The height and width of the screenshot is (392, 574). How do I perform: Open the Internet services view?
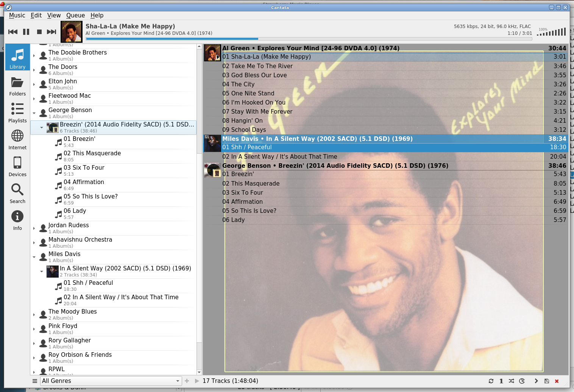pyautogui.click(x=17, y=140)
